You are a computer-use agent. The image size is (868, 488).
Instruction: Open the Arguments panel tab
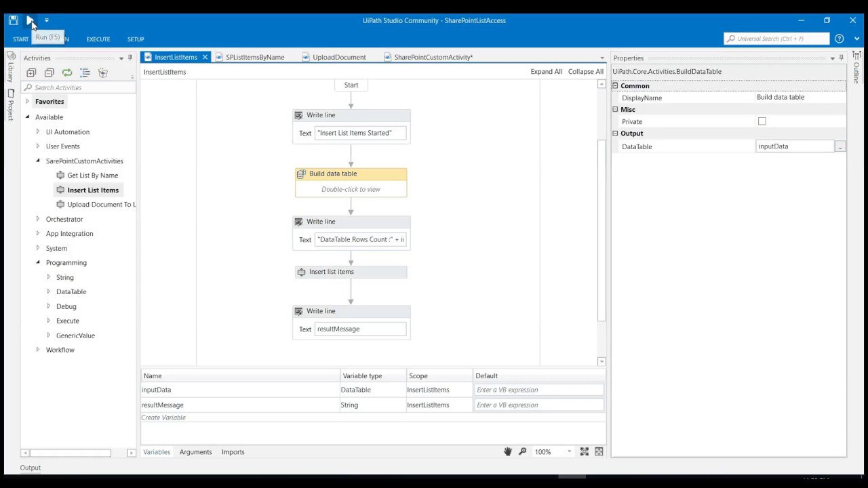[196, 452]
